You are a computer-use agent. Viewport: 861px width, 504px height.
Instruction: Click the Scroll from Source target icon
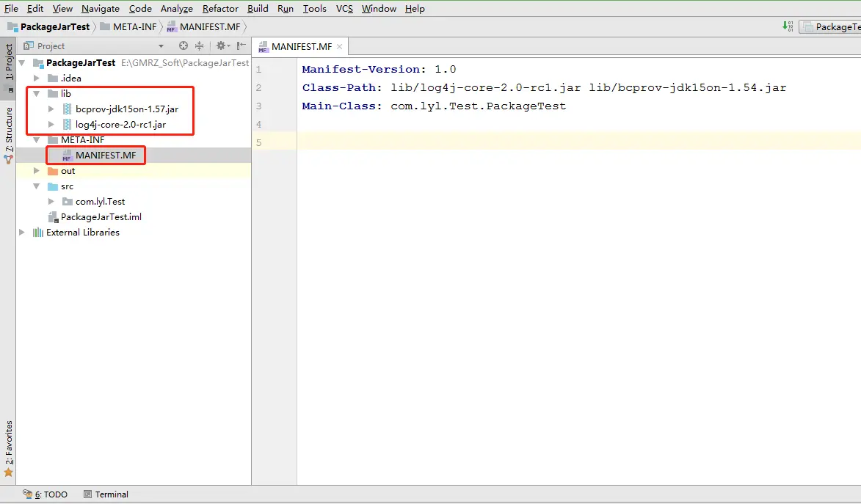(x=184, y=46)
